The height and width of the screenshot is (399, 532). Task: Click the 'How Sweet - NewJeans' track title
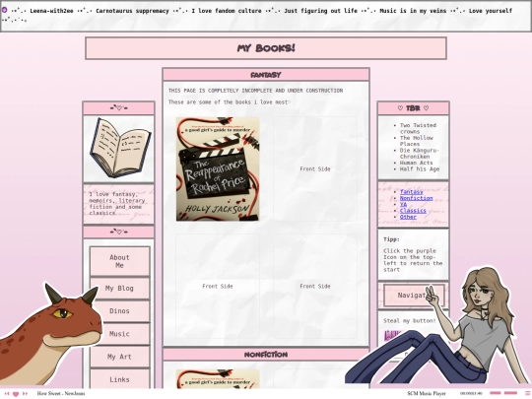[61, 393]
